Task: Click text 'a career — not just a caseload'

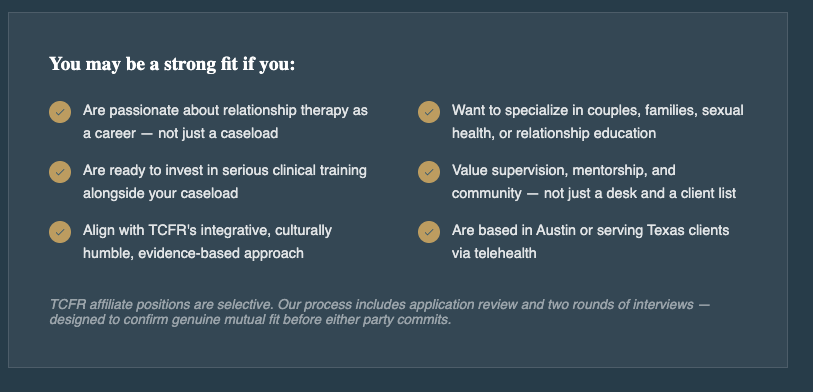Action: [x=180, y=133]
